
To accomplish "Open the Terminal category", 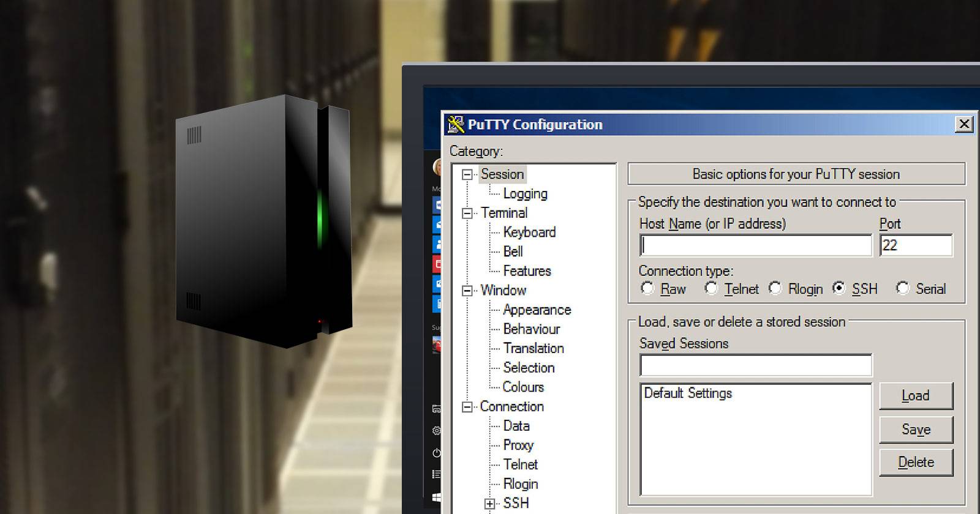I will click(504, 213).
